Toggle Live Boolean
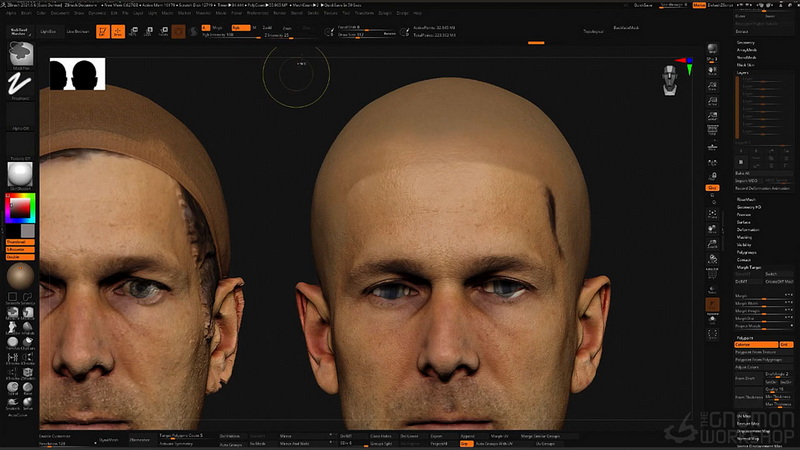800x450 pixels. coord(78,32)
